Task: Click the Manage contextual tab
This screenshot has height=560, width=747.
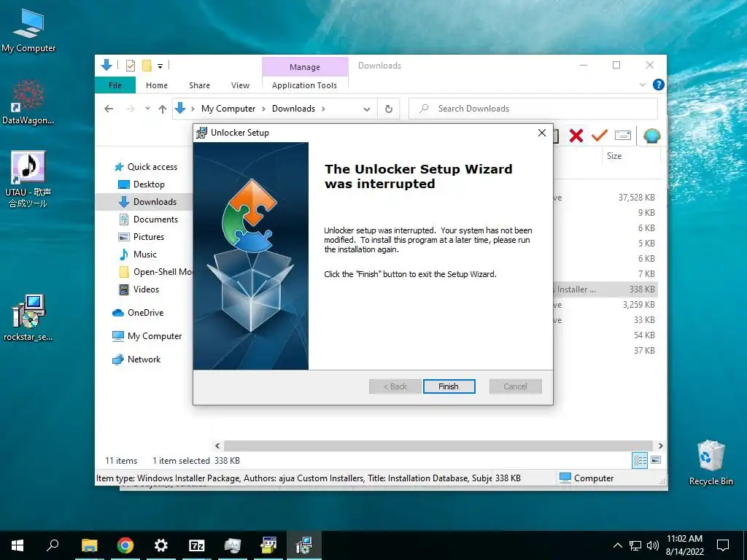Action: (x=305, y=67)
